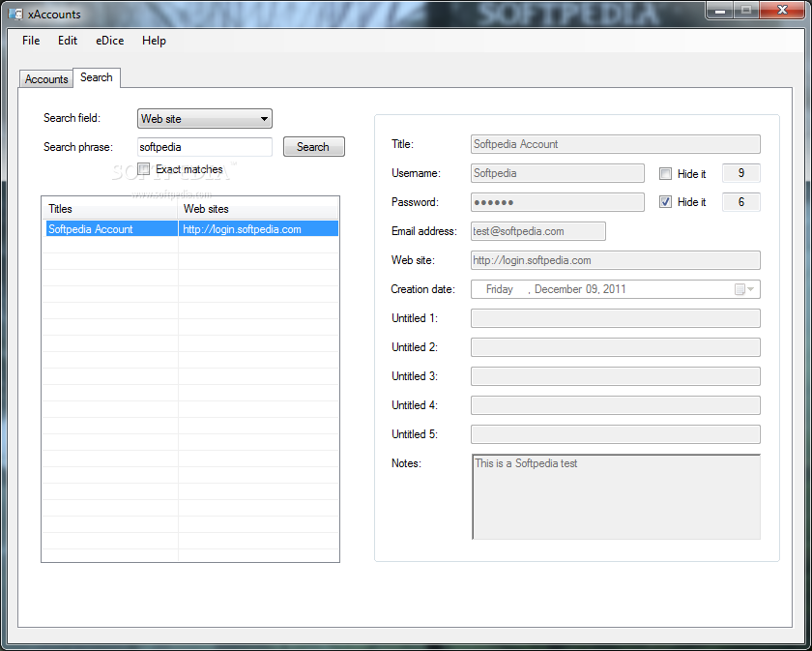This screenshot has height=651, width=812.
Task: Open the Help menu
Action: point(154,41)
